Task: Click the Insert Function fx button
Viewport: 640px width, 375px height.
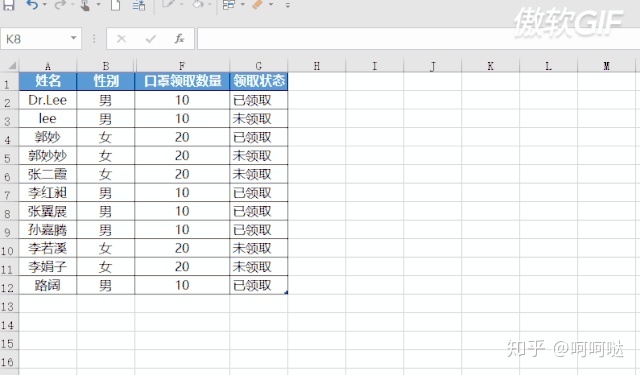Action: tap(179, 39)
